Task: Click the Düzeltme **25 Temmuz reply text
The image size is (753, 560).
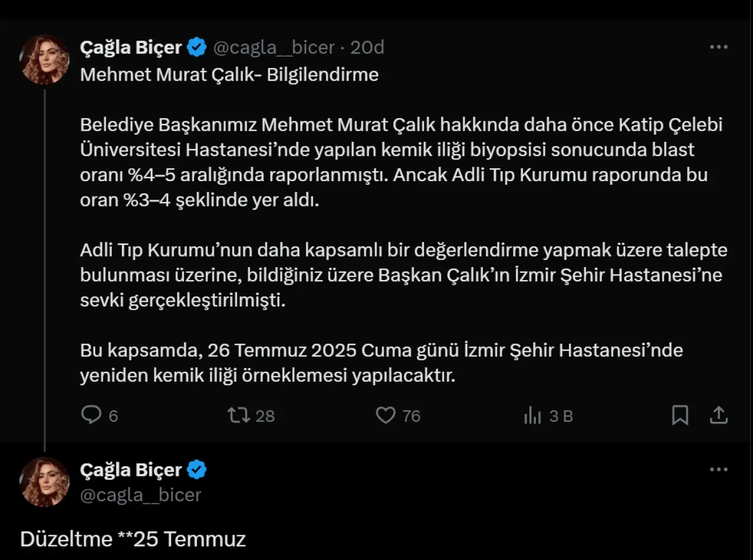Action: (133, 539)
